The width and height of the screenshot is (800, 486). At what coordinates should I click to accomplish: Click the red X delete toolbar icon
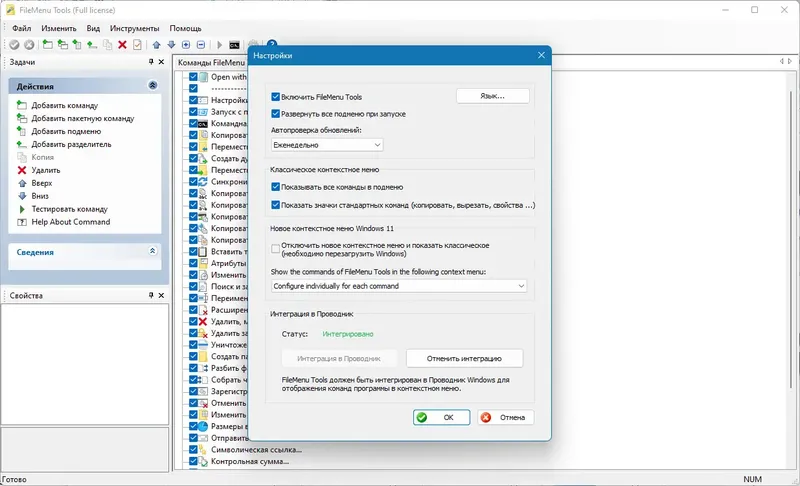[x=122, y=45]
